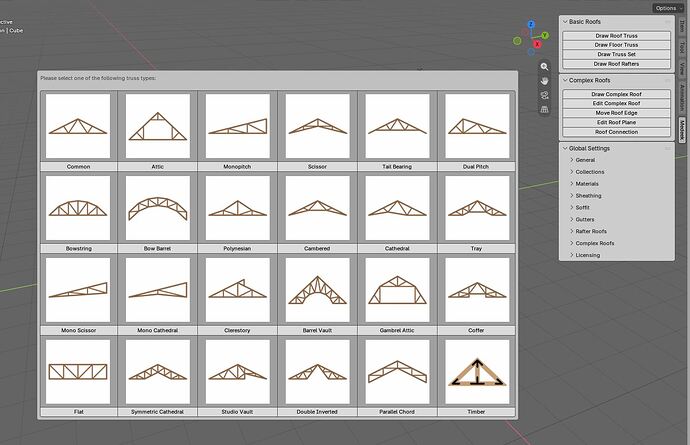Select the Mono Scissor truss thumbnail
The width and height of the screenshot is (690, 445).
78,290
